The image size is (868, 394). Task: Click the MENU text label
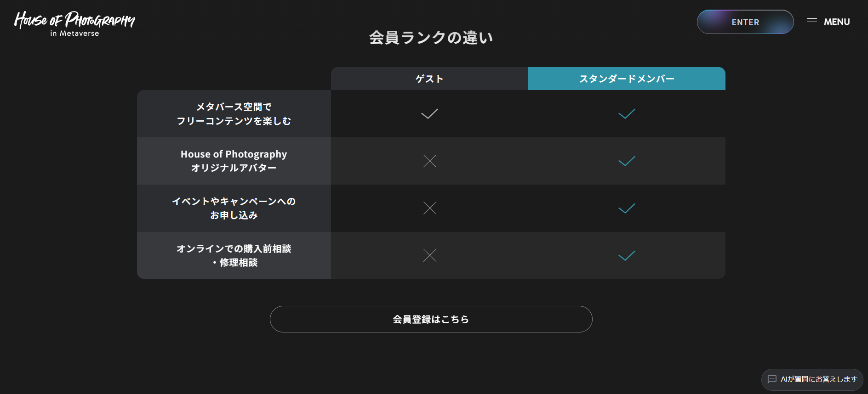tap(836, 22)
